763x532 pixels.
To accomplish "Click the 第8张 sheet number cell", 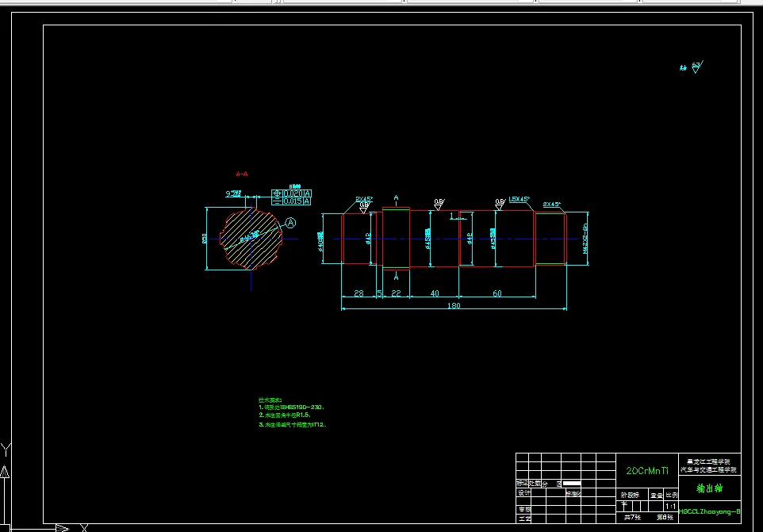I will tap(664, 518).
